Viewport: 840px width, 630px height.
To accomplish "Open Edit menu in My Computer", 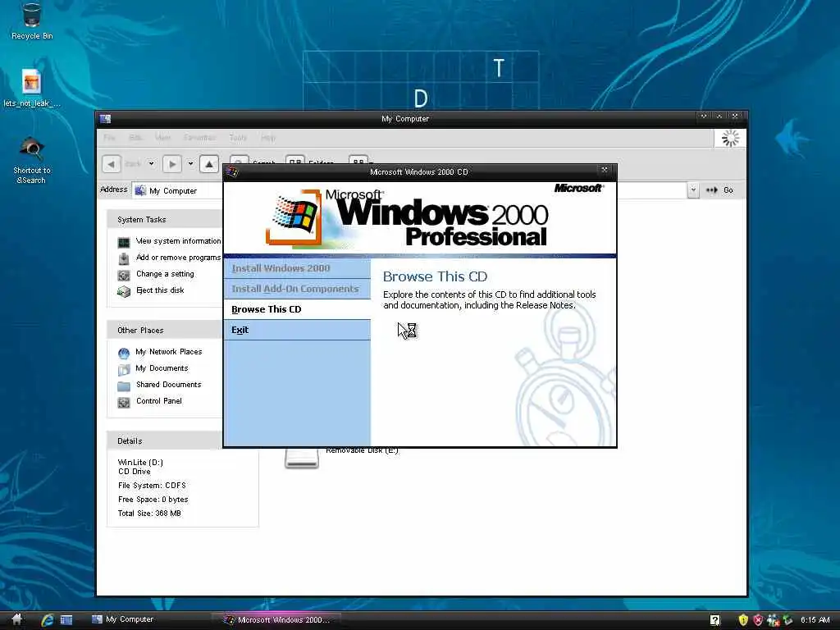I will 135,138.
